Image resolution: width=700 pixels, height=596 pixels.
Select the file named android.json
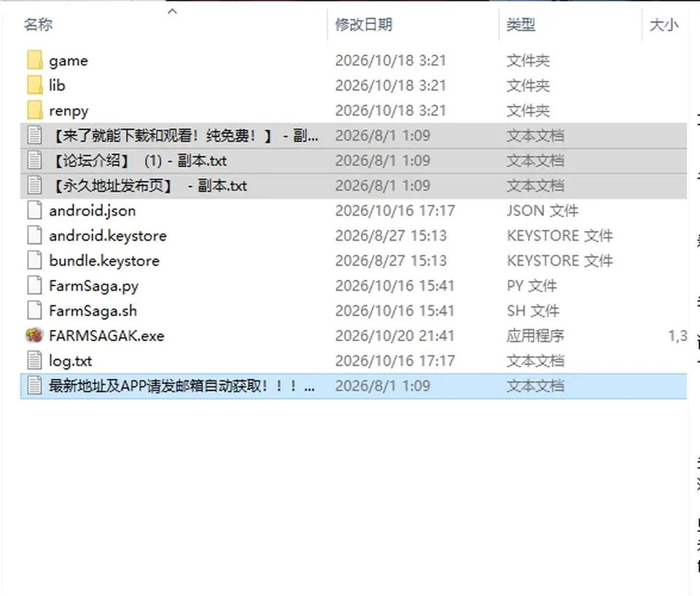coord(93,211)
